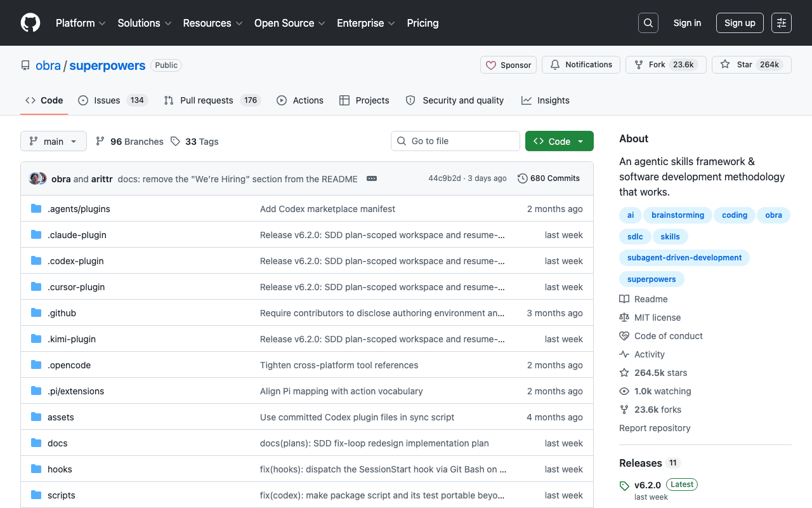Click the Readme book icon in About

(624, 299)
